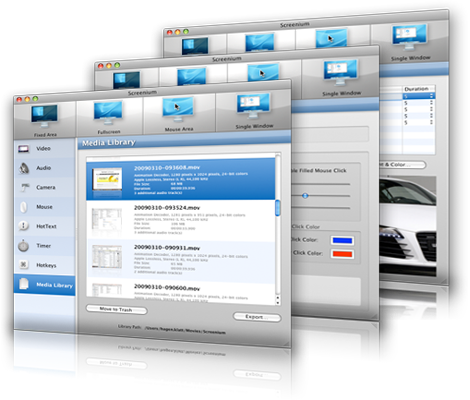Click the media list scroll down arrow
470x400 pixels.
[278, 303]
